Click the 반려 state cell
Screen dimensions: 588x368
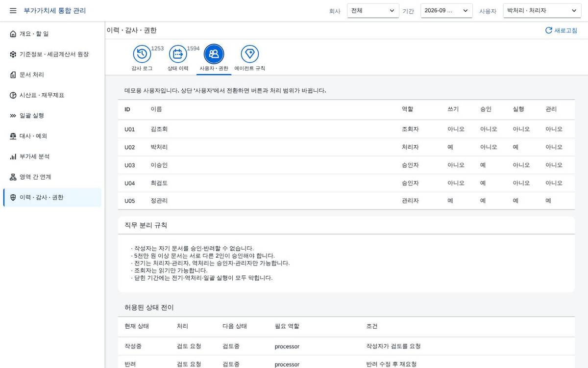click(x=130, y=365)
